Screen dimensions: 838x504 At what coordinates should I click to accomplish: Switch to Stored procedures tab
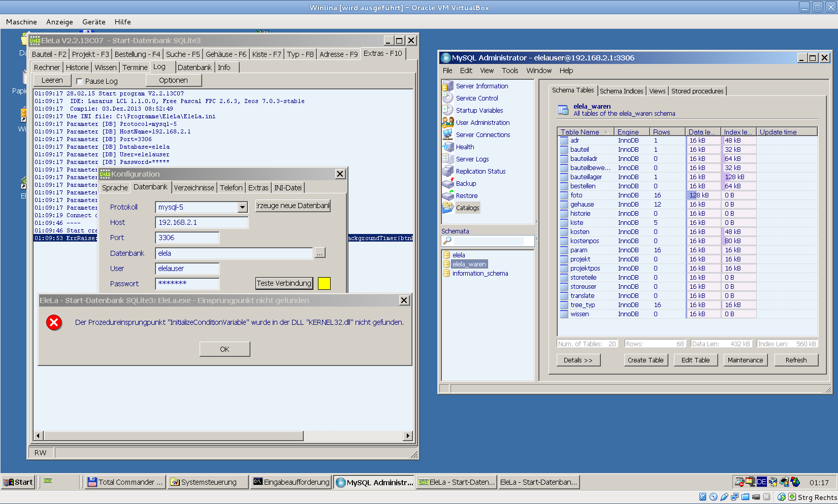point(697,91)
